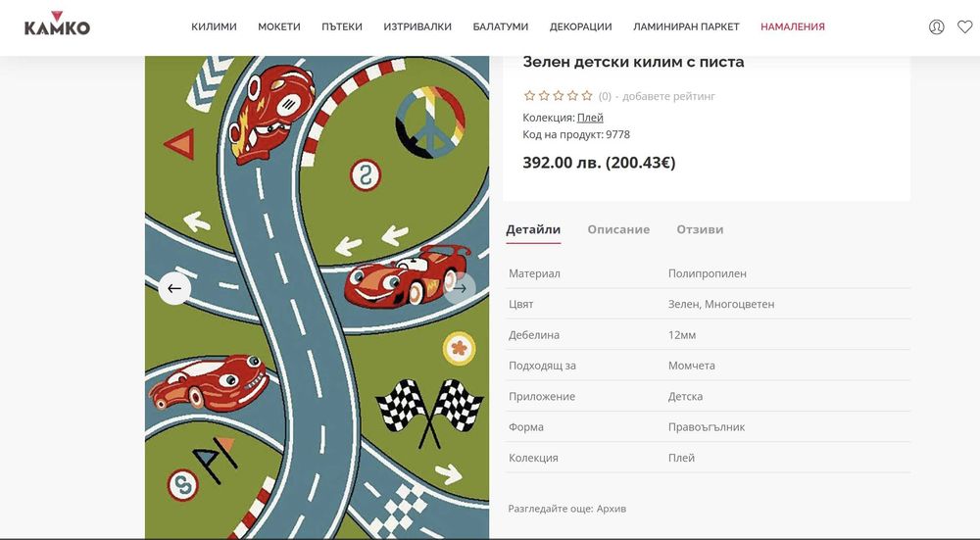Open the user account icon
This screenshot has width=980, height=540.
(936, 26)
